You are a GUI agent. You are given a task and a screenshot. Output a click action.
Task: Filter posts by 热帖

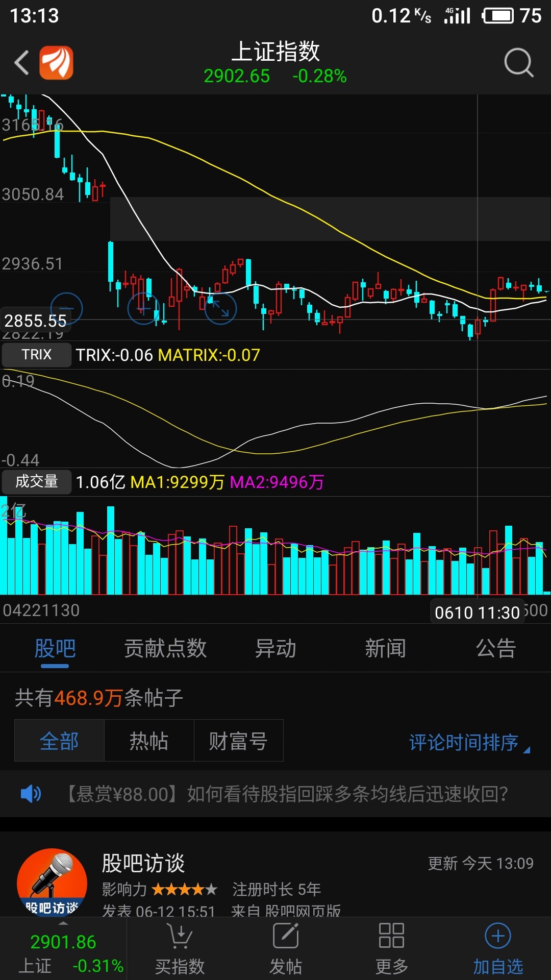point(149,741)
